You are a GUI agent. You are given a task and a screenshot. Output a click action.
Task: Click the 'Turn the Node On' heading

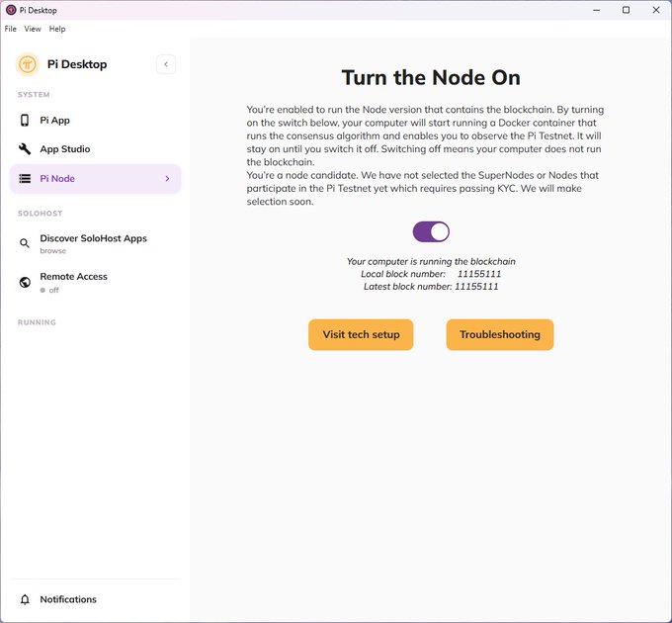click(x=431, y=77)
